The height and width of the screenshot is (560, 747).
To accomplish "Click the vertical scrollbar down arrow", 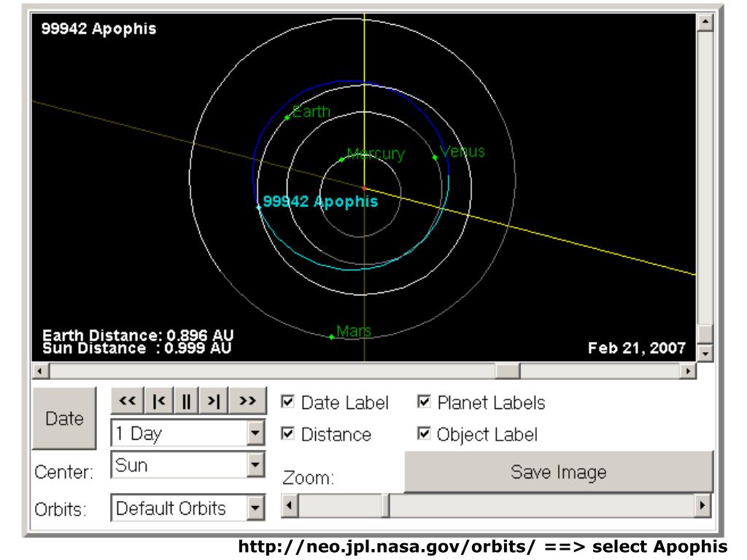I will point(705,353).
